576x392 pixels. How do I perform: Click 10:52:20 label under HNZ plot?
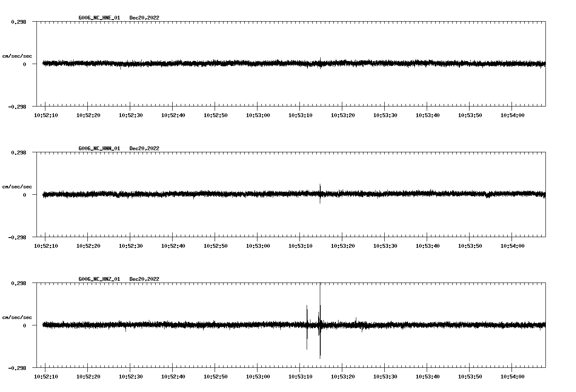click(88, 377)
